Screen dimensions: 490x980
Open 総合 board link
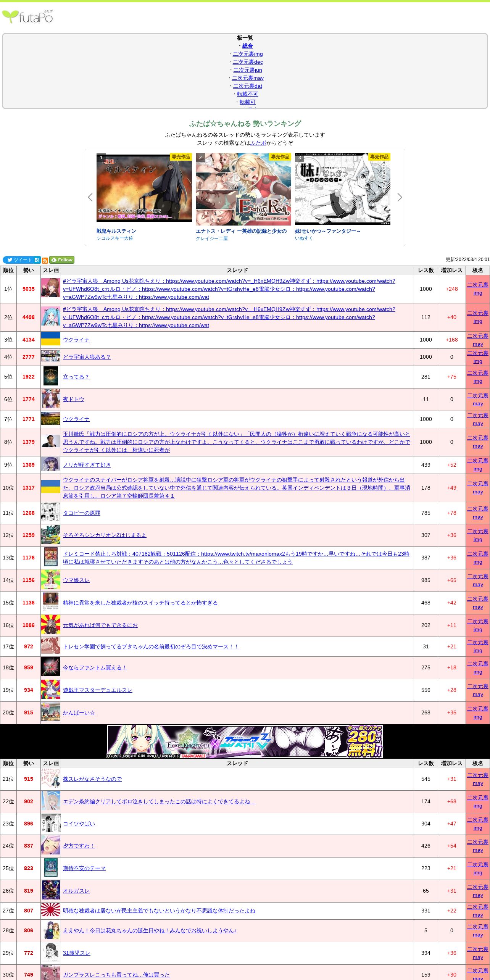[248, 46]
